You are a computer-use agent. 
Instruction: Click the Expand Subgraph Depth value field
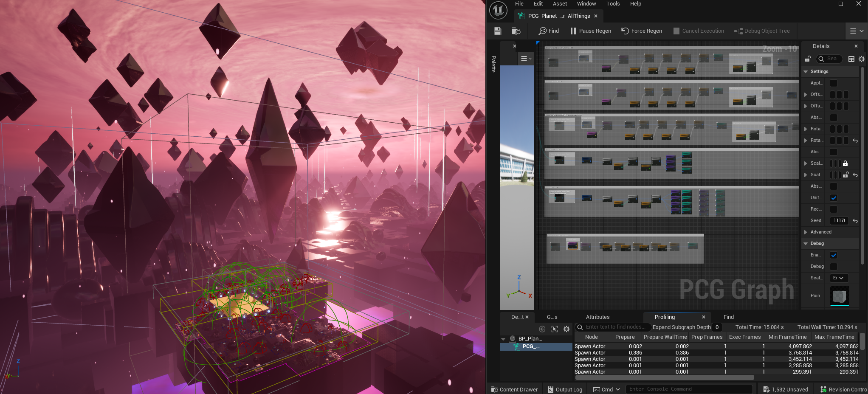click(717, 327)
